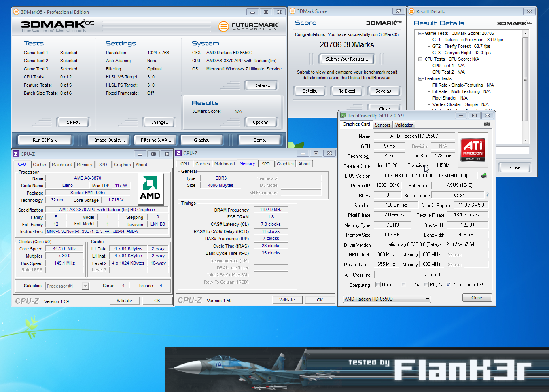Switch to the Validation tab in GPU-Z
The width and height of the screenshot is (549, 392).
click(404, 125)
